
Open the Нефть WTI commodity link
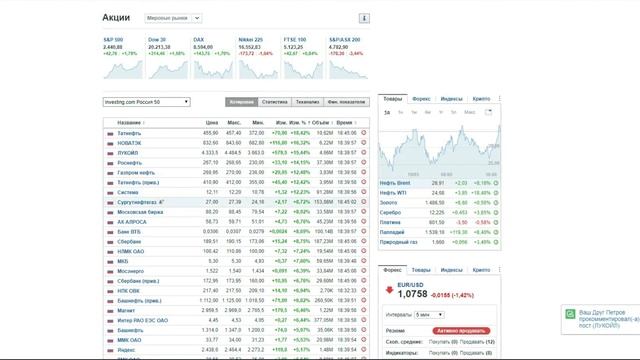[393, 193]
